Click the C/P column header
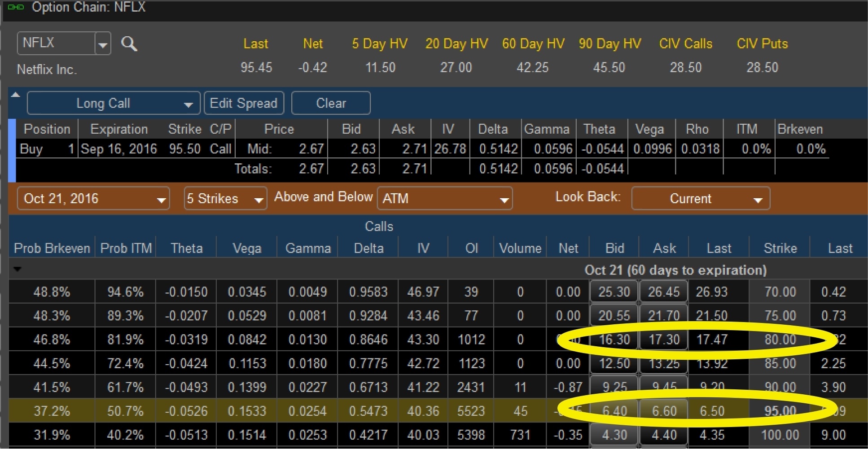Image resolution: width=868 pixels, height=449 pixels. (220, 129)
